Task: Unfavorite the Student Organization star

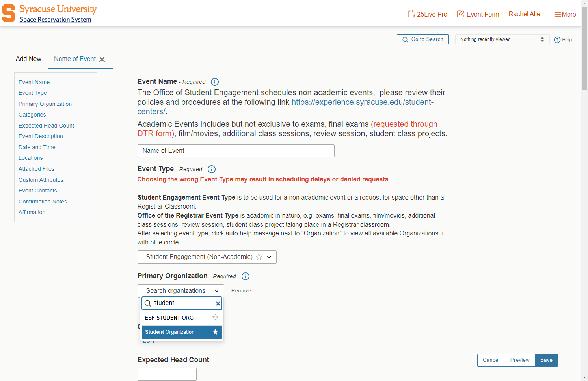Action: (x=215, y=332)
